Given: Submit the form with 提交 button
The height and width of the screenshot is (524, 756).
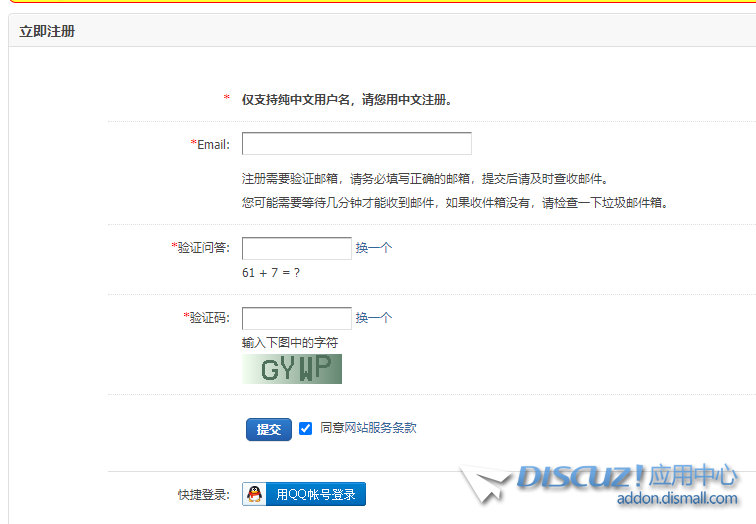Looking at the screenshot, I should point(269,429).
